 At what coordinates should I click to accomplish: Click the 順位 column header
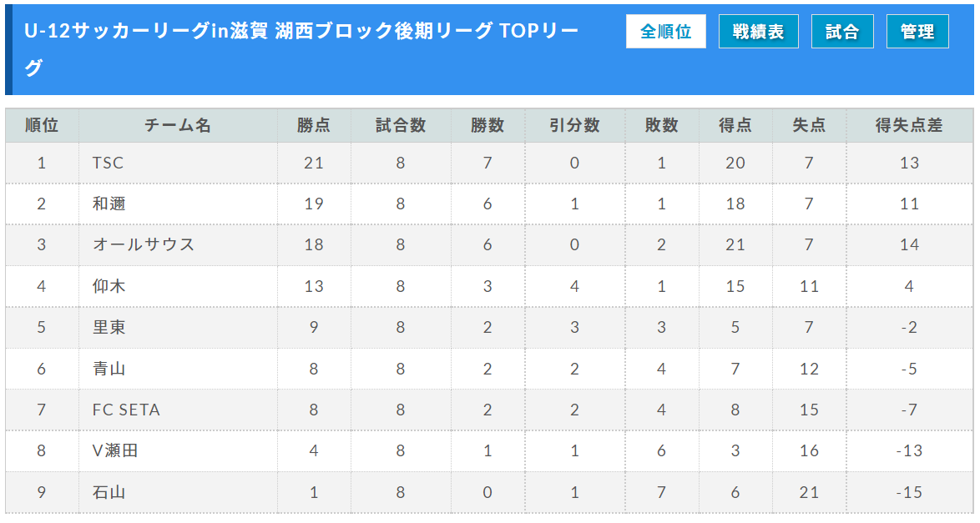[x=42, y=126]
